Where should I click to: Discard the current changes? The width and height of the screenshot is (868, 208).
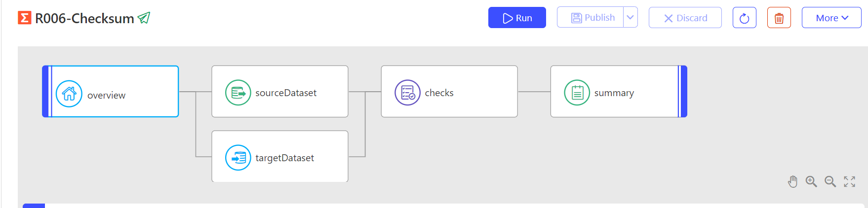point(685,18)
